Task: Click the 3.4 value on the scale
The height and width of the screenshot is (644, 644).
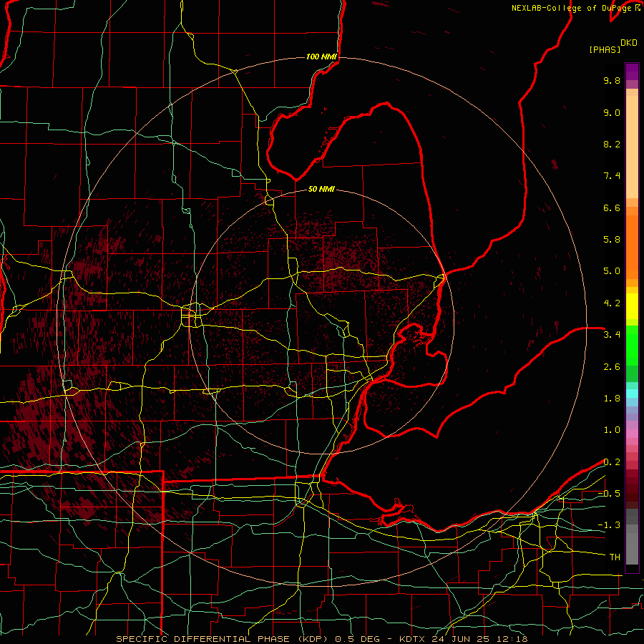Action: [x=612, y=335]
